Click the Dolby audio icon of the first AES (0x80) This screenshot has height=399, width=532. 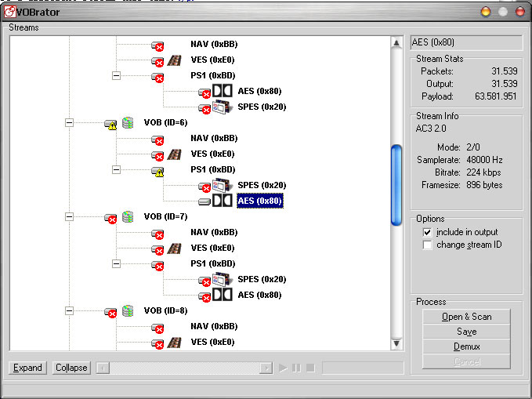(x=222, y=91)
